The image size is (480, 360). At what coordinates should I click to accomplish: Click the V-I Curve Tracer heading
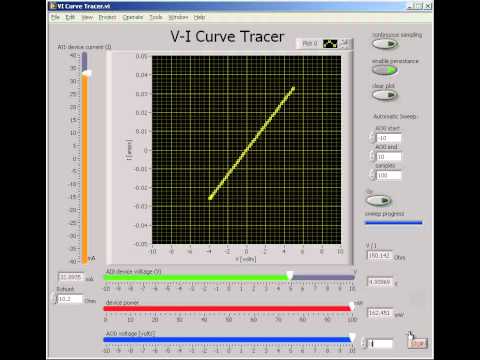(x=227, y=36)
